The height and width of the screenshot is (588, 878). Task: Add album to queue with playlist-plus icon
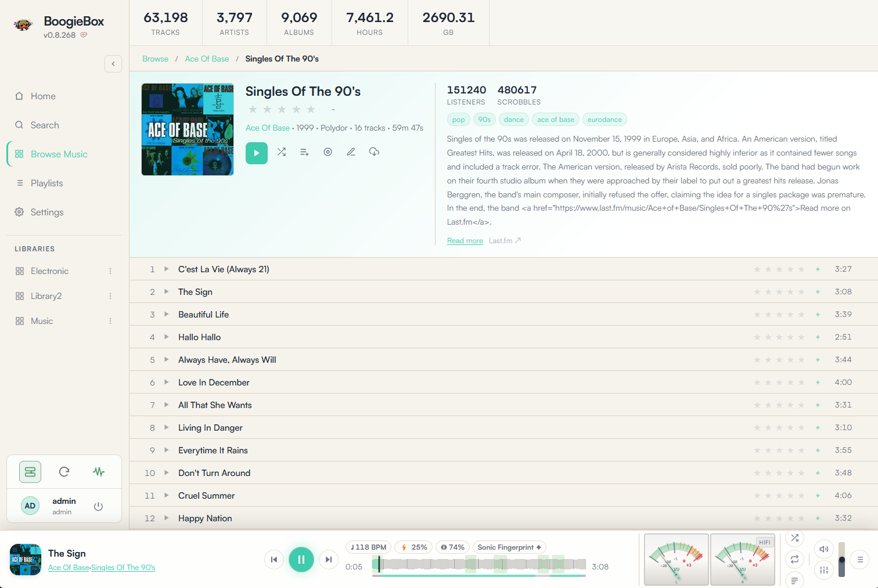(x=304, y=152)
